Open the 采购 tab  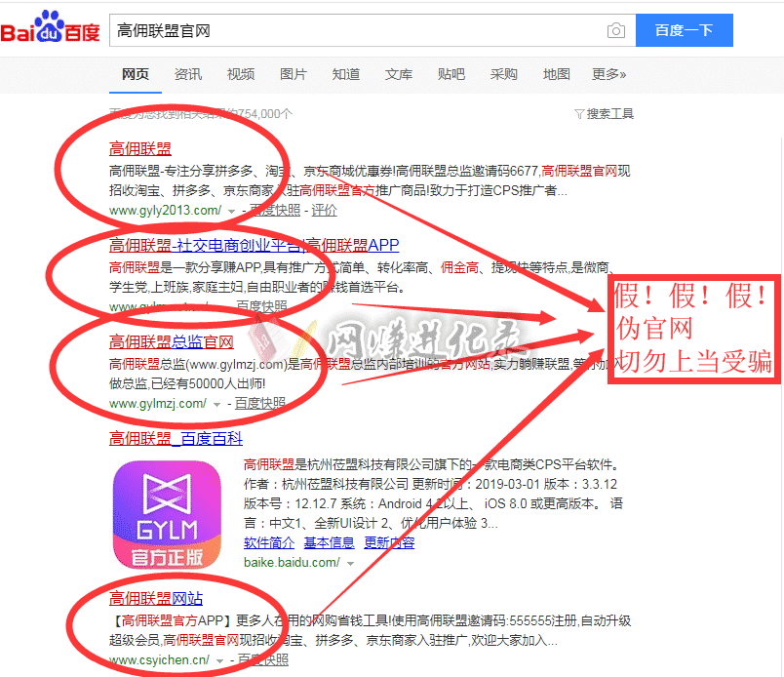point(503,74)
